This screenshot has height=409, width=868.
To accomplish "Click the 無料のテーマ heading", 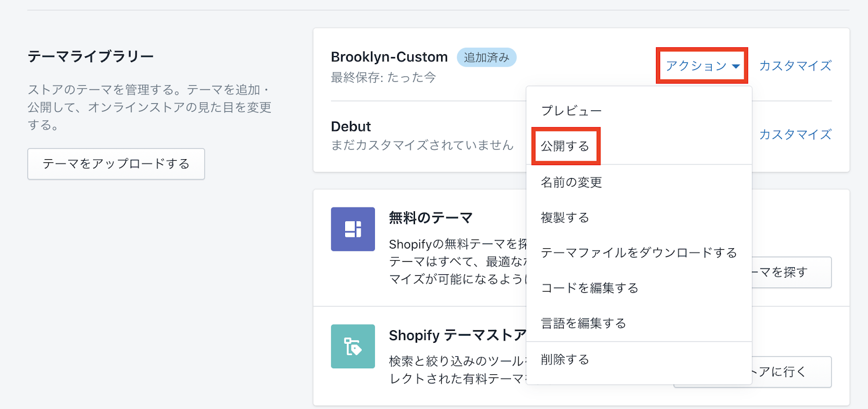I will [x=430, y=218].
